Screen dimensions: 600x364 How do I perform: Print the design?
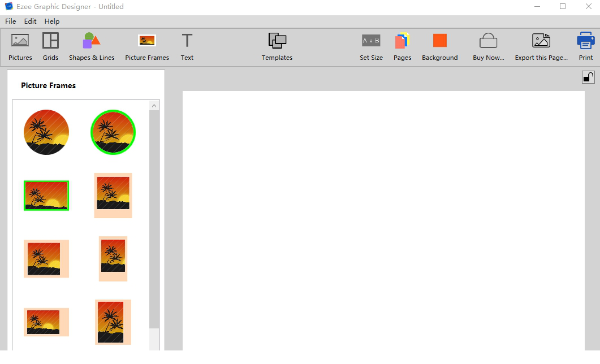pyautogui.click(x=585, y=47)
